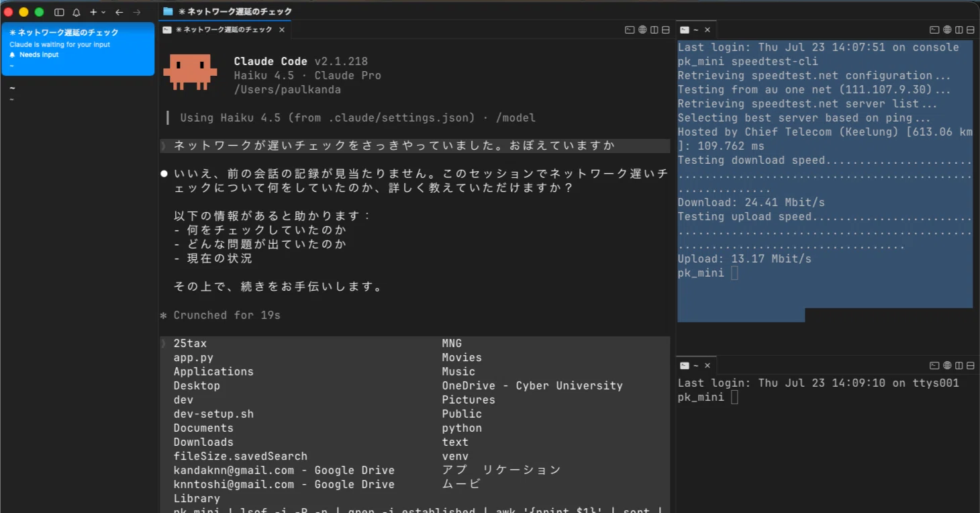Click the 'Download: 24.41 Mbit/s' result line
Screen dimensions: 980x513
coord(751,202)
